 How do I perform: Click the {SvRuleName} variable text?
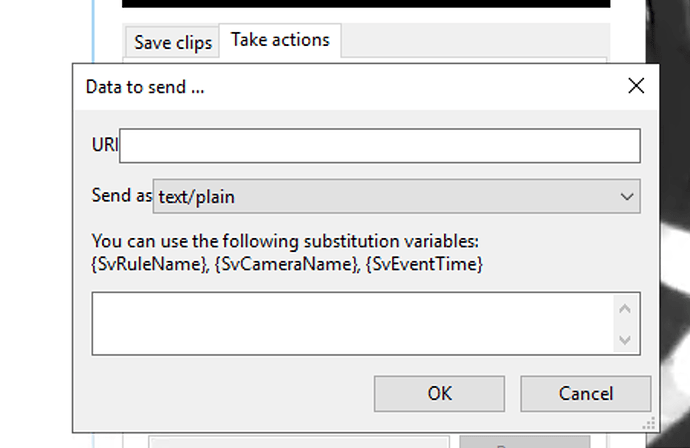click(150, 264)
